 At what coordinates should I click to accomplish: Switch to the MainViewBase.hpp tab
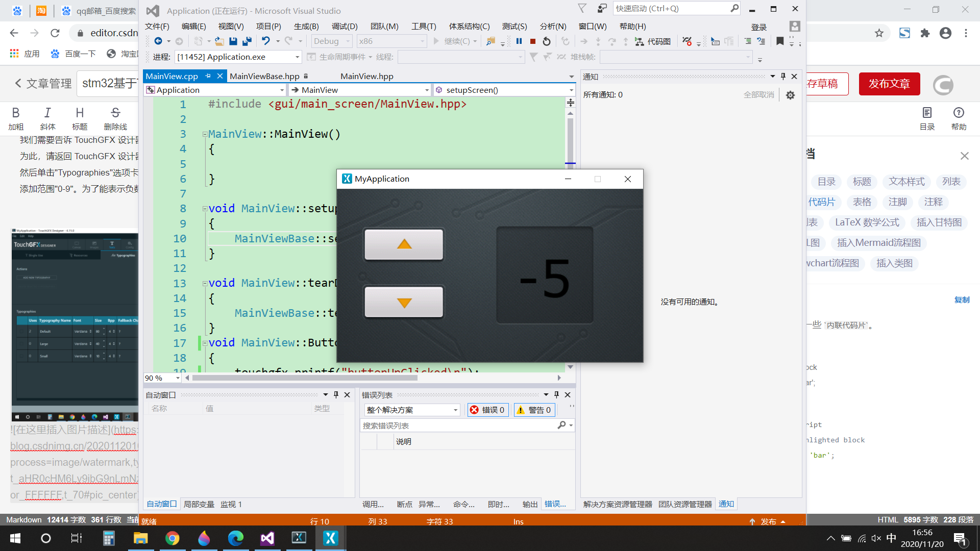(264, 76)
